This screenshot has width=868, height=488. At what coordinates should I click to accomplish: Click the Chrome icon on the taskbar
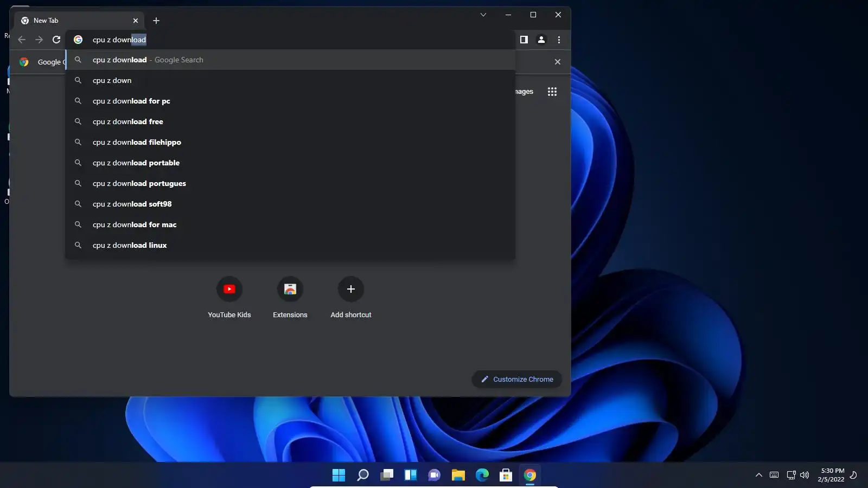coord(530,475)
